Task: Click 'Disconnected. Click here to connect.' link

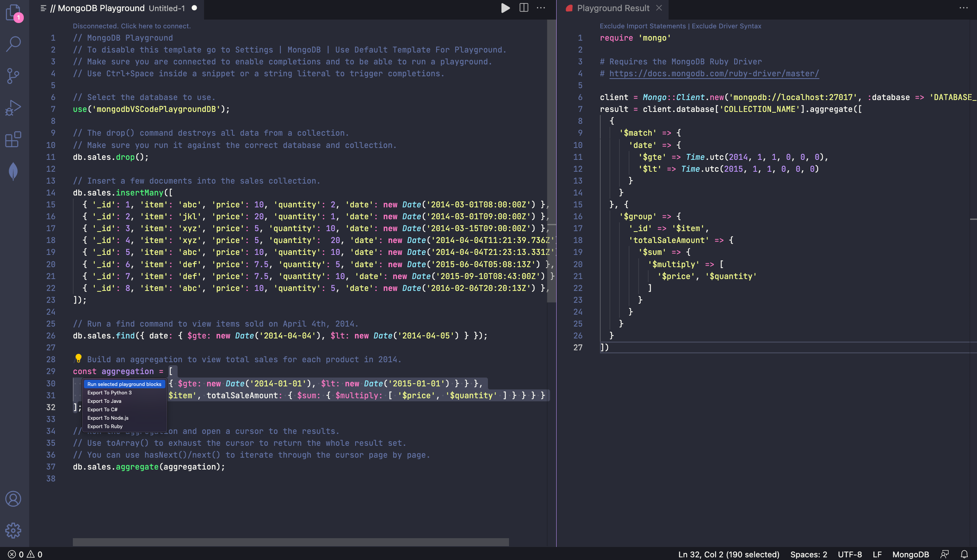Action: [x=132, y=25]
